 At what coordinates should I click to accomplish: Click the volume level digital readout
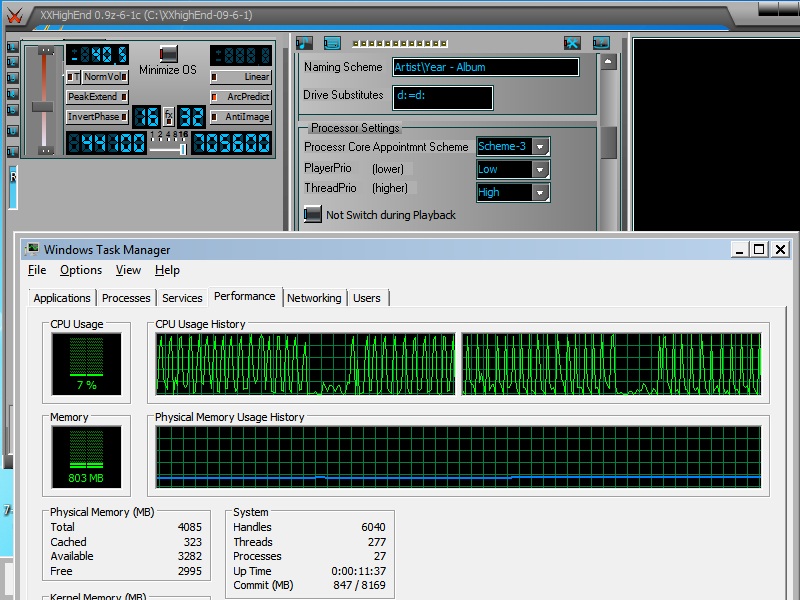tap(97, 55)
